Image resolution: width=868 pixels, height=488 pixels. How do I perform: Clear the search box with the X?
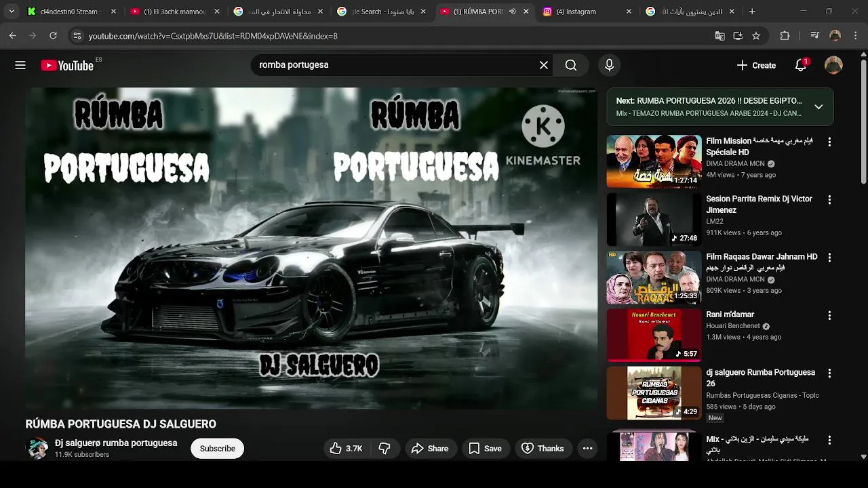pos(544,65)
